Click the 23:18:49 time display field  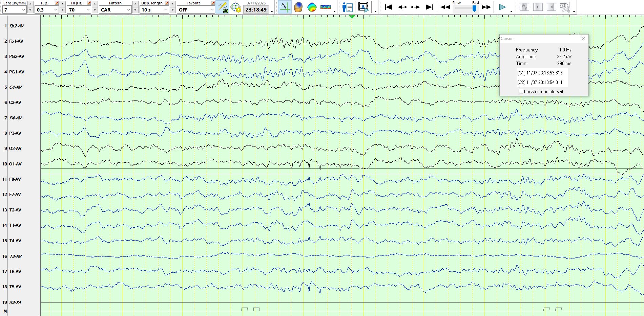[x=256, y=10]
